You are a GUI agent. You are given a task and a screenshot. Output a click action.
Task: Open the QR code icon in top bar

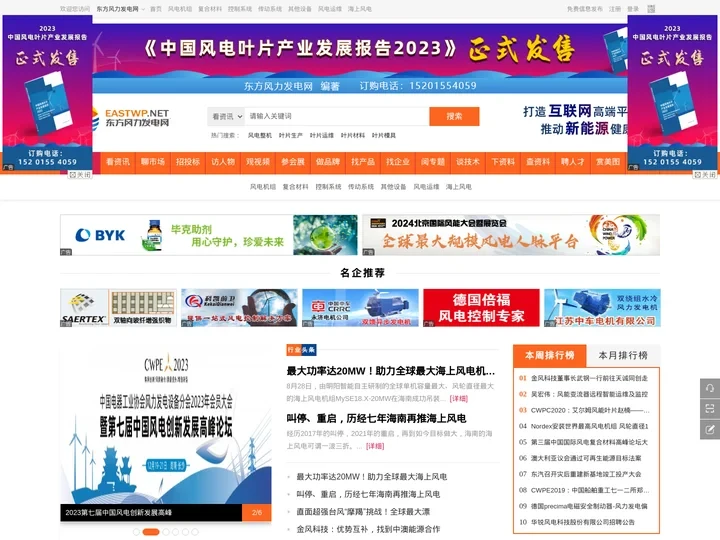651,9
